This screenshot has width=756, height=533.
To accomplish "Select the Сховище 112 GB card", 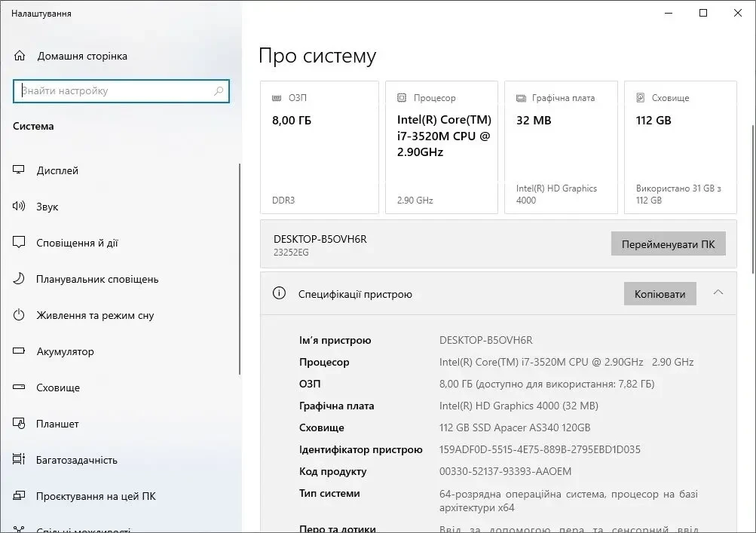I will click(681, 147).
